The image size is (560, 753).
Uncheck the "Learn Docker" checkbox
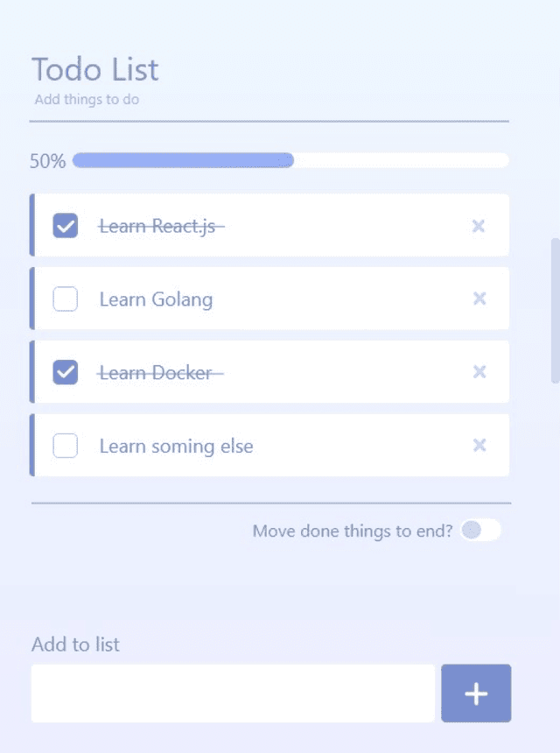tap(65, 371)
